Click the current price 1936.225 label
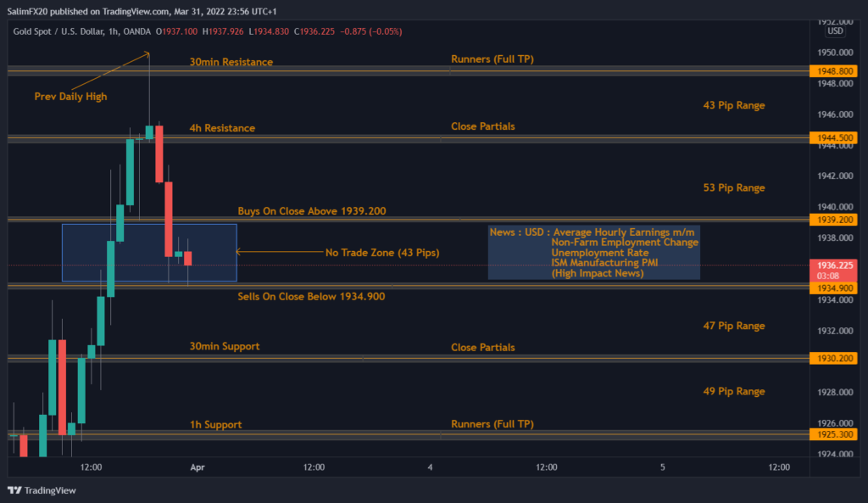The image size is (868, 503). (x=834, y=265)
